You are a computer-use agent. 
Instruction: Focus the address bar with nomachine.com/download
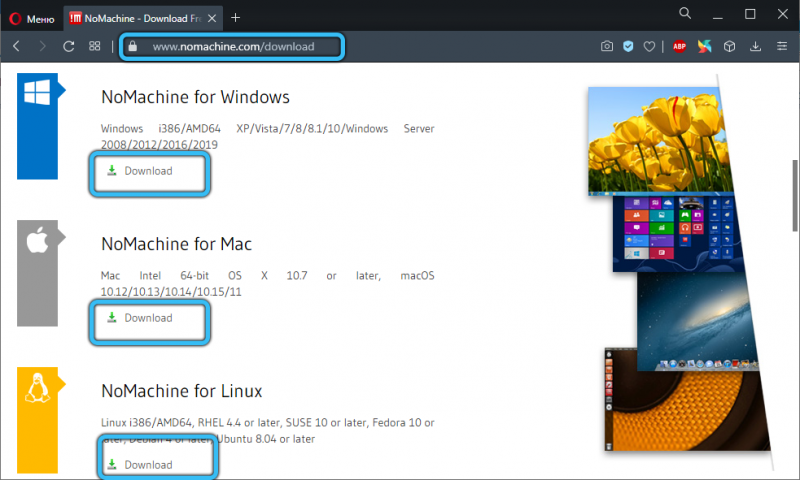point(232,46)
